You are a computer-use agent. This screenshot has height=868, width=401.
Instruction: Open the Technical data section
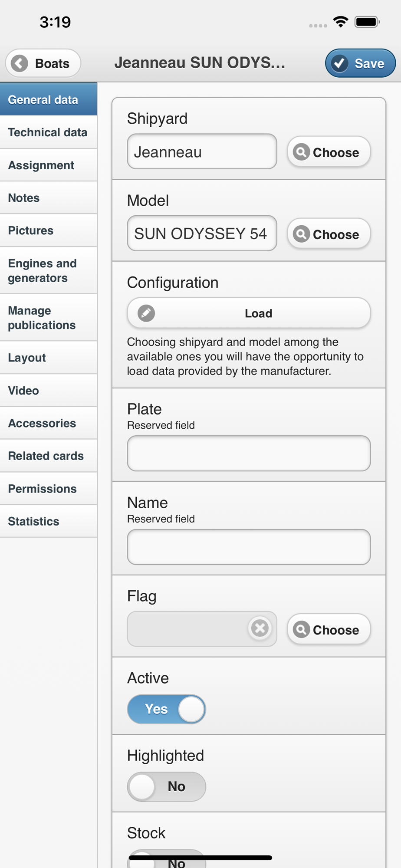coord(48,132)
